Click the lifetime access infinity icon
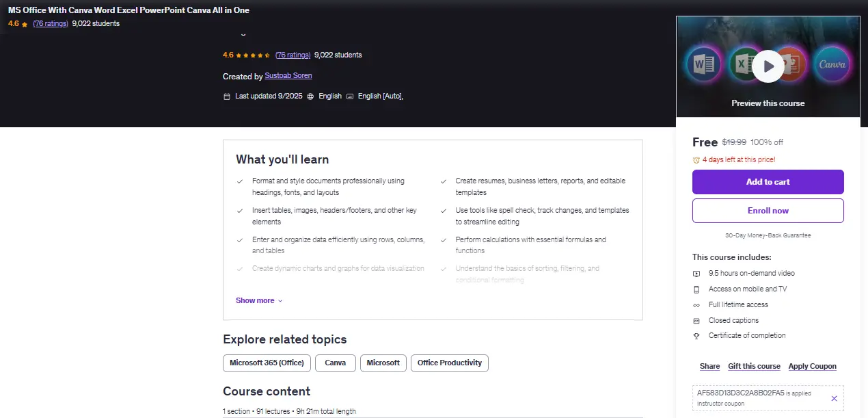The height and width of the screenshot is (418, 868). (x=696, y=305)
